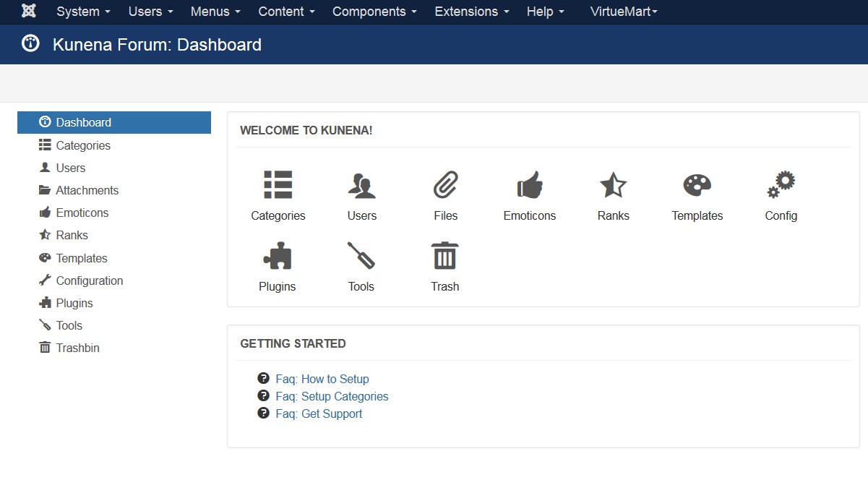Image resolution: width=868 pixels, height=480 pixels.
Task: Open the Config gears icon
Action: click(x=781, y=184)
